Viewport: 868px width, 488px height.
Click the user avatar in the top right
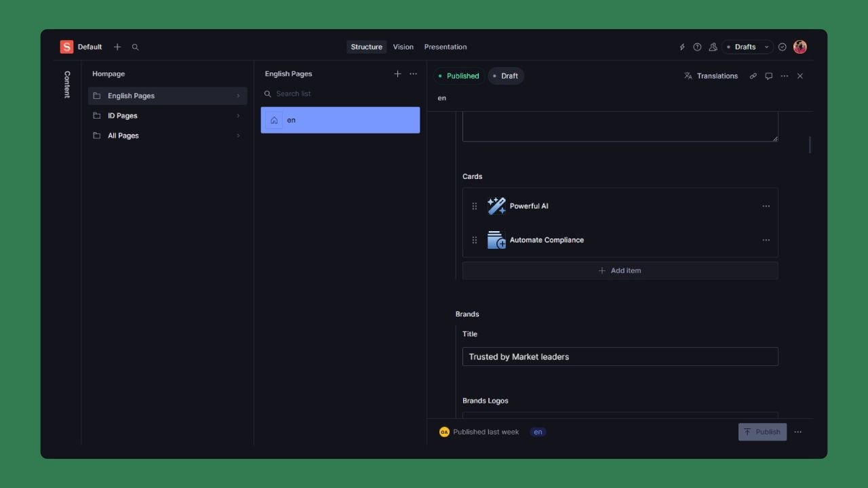(x=800, y=47)
